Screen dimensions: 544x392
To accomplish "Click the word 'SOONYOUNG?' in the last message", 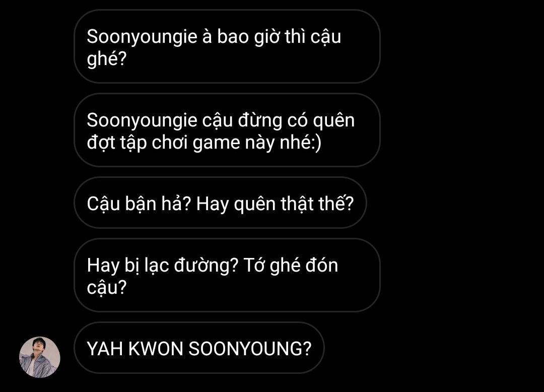I will click(x=250, y=349).
